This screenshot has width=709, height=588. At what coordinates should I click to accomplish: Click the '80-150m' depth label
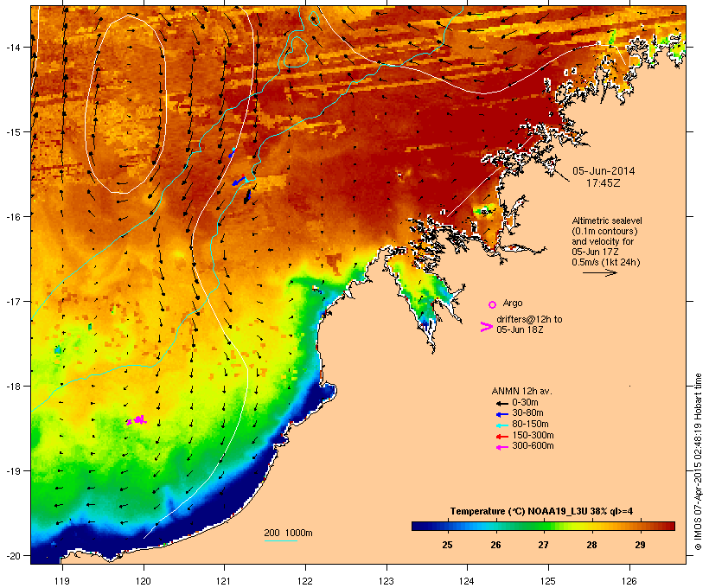[x=530, y=425]
